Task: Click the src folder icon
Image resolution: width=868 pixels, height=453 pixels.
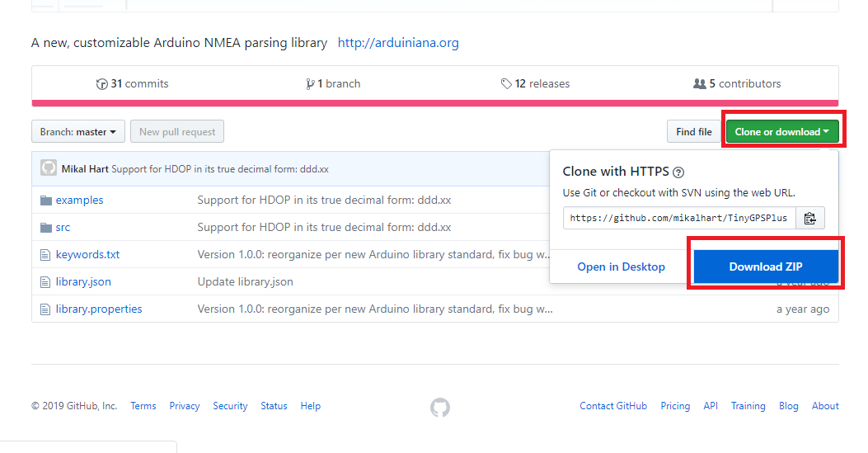Action: [x=46, y=228]
